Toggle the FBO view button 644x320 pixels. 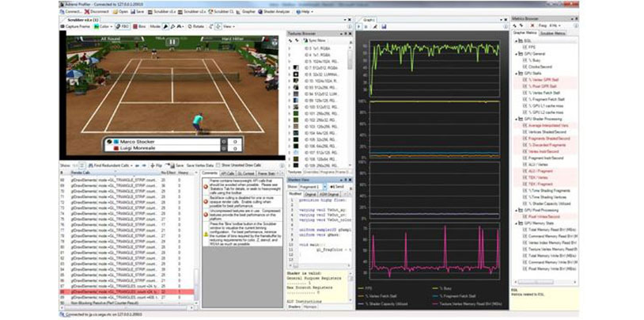[123, 26]
